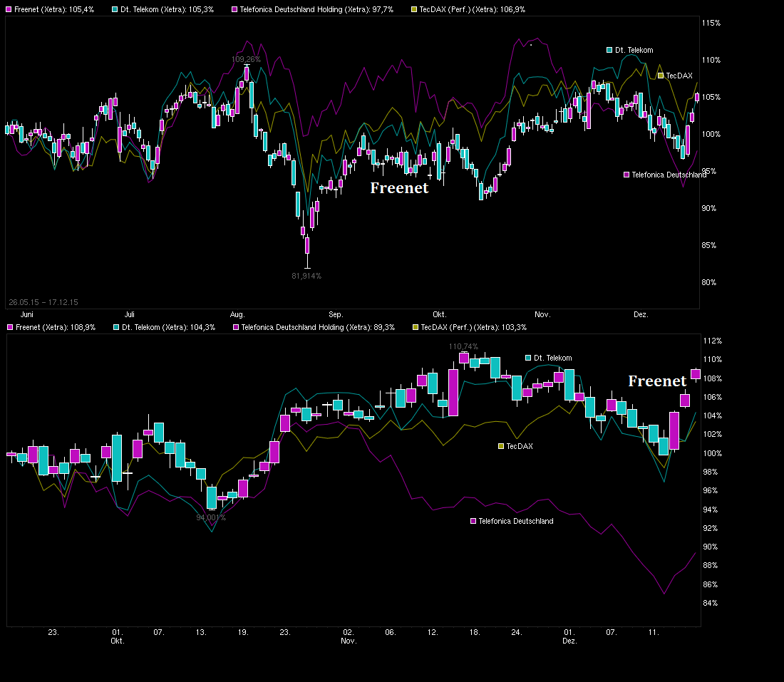Select 'TecDAX (Perf.) (Xetra): 103,3%' legend text
Viewport: 784px width, 682px height.
tap(474, 328)
